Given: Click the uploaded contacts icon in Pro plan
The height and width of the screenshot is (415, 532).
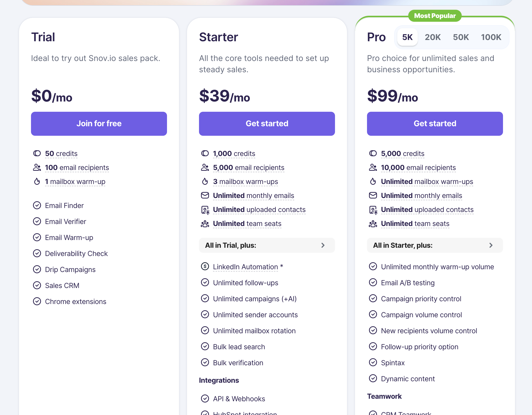Looking at the screenshot, I should coord(373,210).
